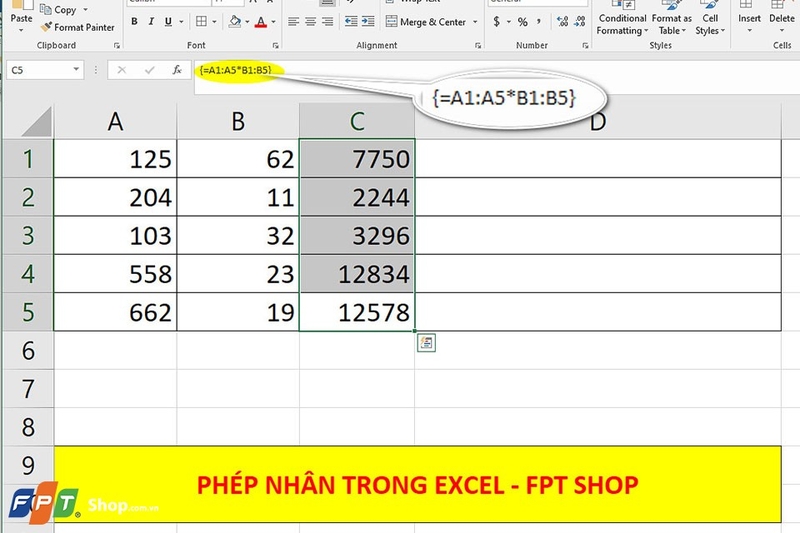Click cell containing 12834
Viewport: 800px width, 533px height.
(x=357, y=273)
